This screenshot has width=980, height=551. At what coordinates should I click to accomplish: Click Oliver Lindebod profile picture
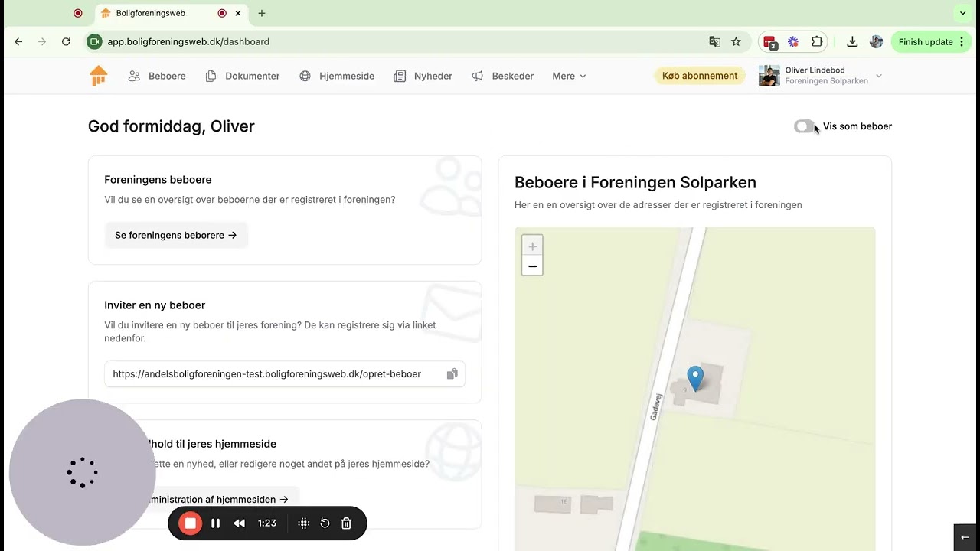769,76
